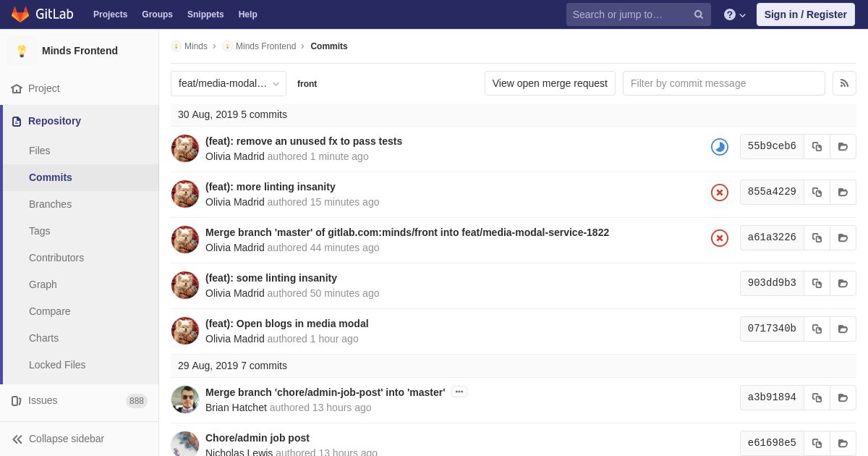Screen dimensions: 868x456
Task: Browse files at commit 0717340b
Action: tap(843, 329)
